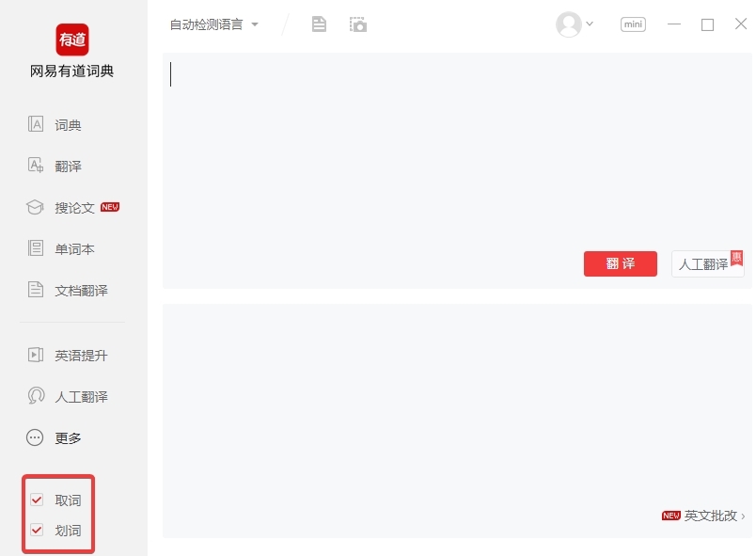
Task: Disable the 取词 word capture option
Action: coord(37,499)
